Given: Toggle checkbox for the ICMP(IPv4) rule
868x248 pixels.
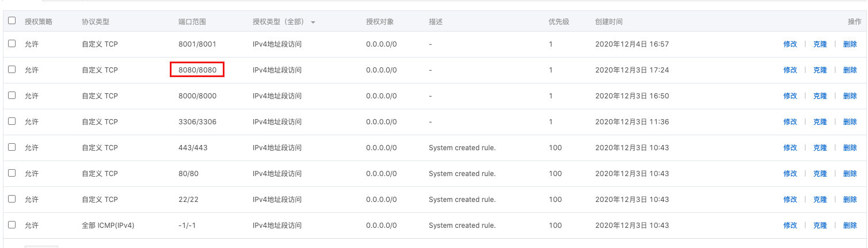Looking at the screenshot, I should pos(12,224).
